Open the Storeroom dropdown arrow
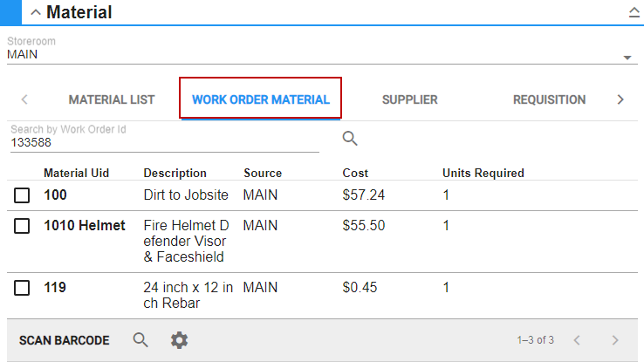Viewport: 644px width, 362px height. (x=627, y=58)
